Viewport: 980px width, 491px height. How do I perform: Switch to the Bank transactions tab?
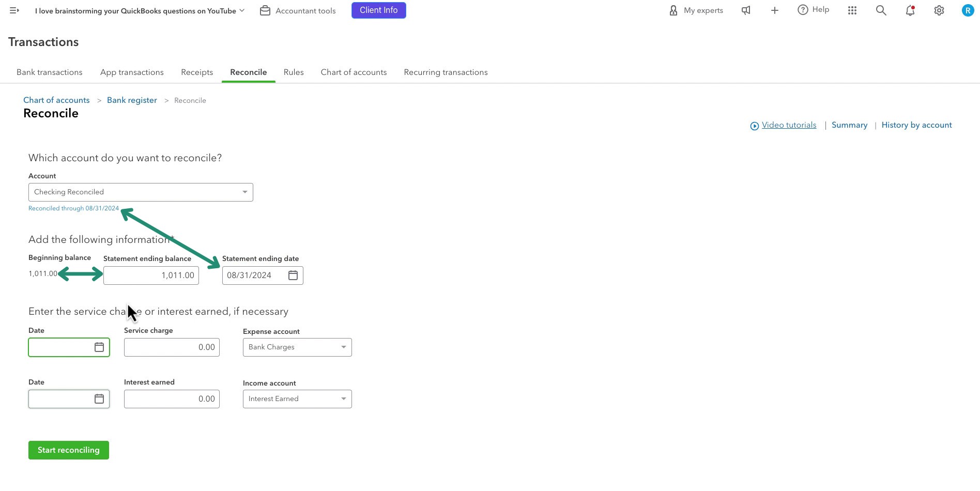tap(50, 72)
